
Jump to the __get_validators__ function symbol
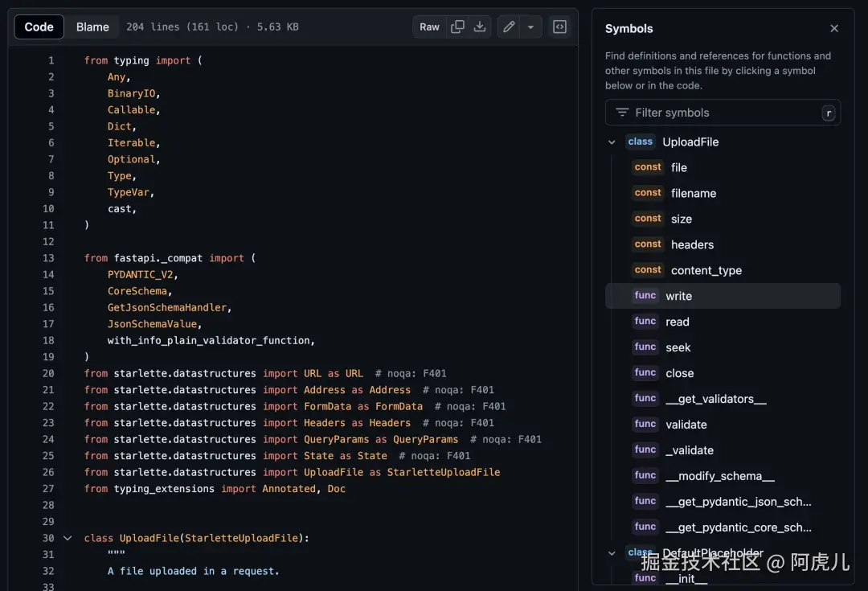(723, 399)
